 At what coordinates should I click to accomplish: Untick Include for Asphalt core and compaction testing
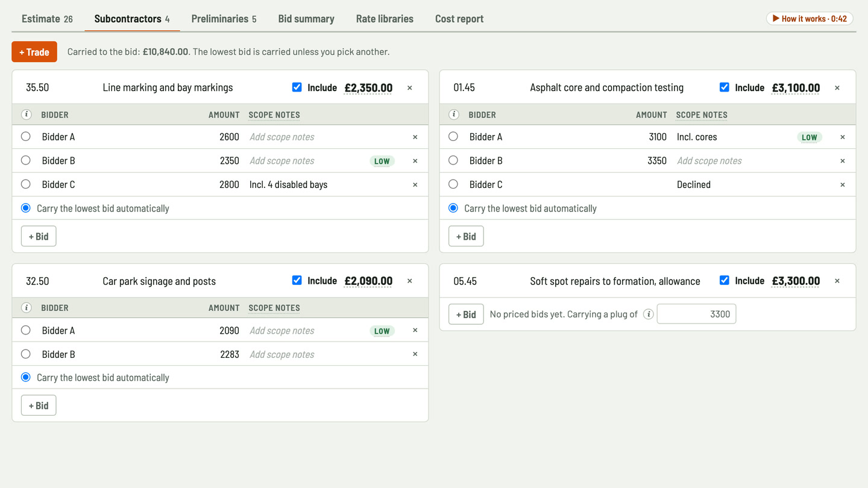click(724, 87)
